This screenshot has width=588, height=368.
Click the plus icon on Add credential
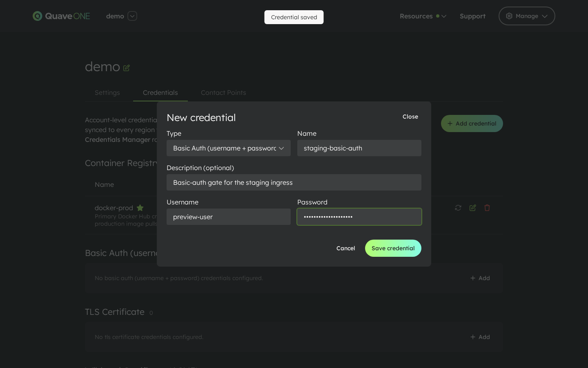(450, 123)
